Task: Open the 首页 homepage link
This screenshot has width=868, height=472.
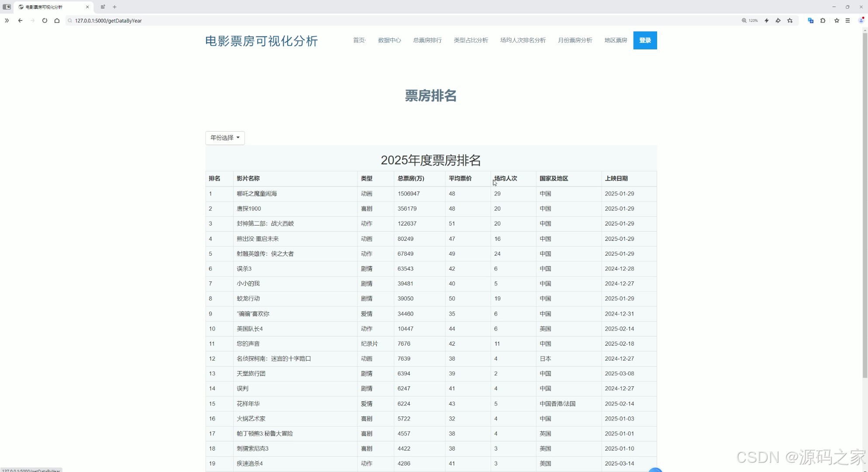Action: pos(359,40)
